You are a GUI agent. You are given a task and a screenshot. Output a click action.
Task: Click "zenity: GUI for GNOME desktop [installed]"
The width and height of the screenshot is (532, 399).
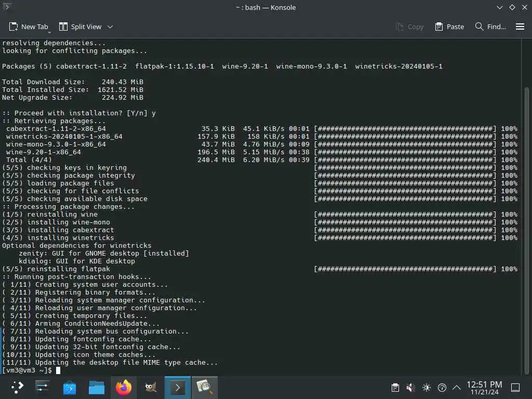pos(104,254)
